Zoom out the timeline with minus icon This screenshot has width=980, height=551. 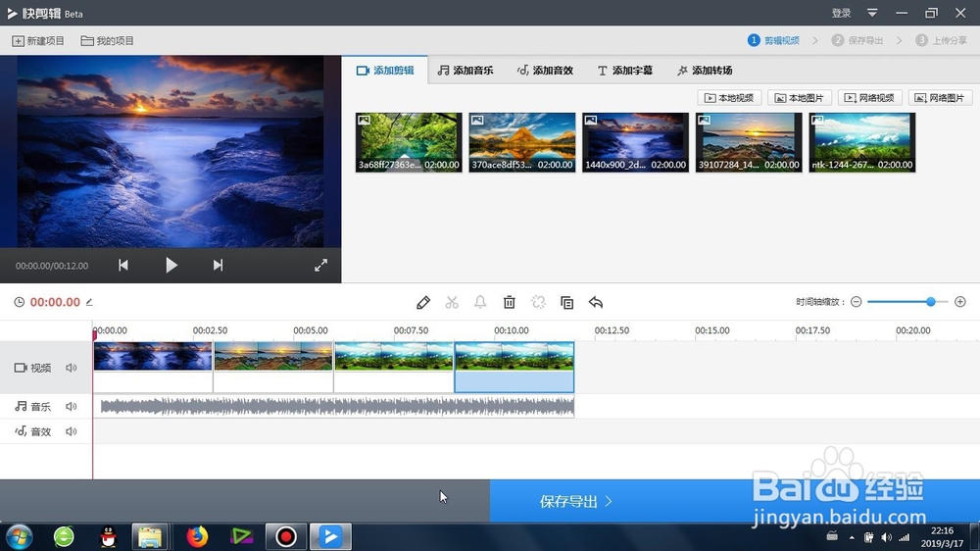857,302
